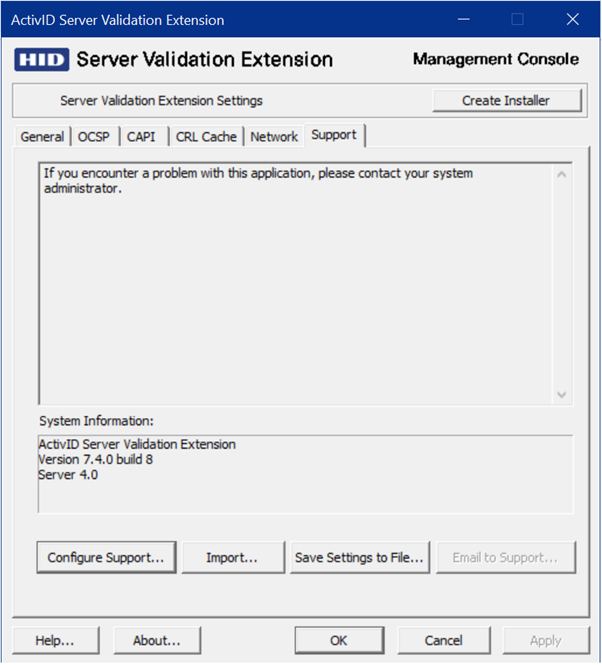The width and height of the screenshot is (602, 665).
Task: Click support message scrollbar up arrow
Action: click(561, 175)
